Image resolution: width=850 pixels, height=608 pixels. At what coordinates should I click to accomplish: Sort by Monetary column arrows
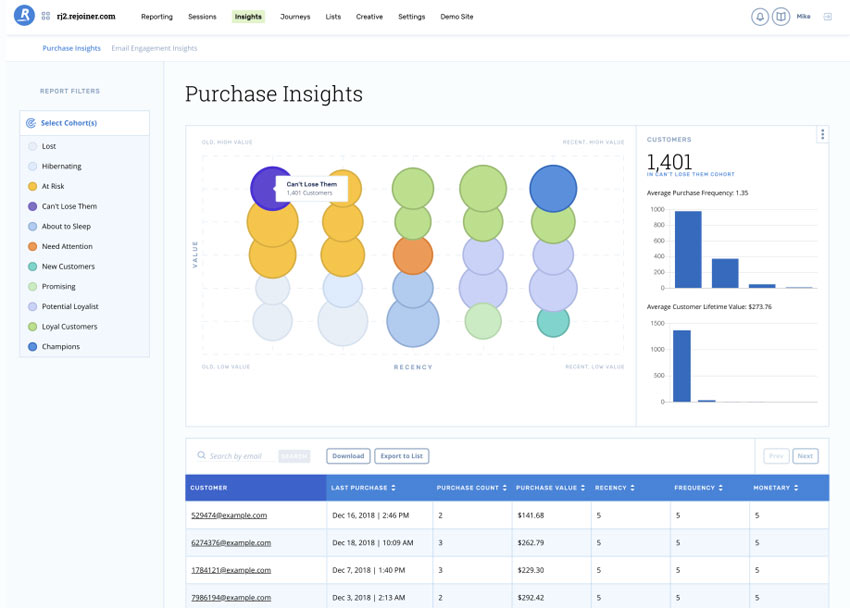795,488
